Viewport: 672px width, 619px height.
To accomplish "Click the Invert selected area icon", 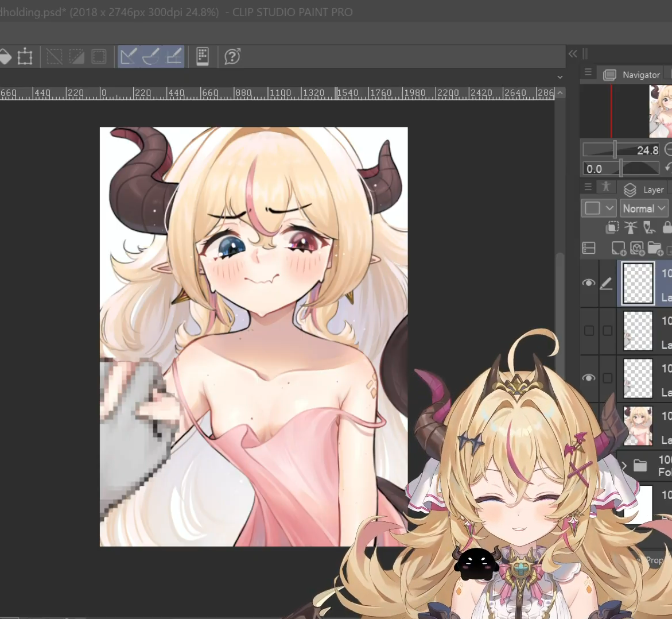I will point(76,57).
